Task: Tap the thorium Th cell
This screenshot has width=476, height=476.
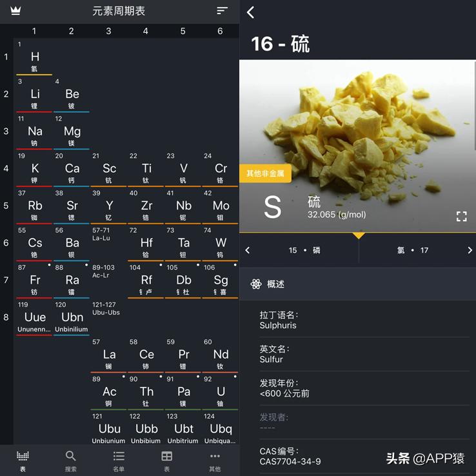Action: pyautogui.click(x=146, y=392)
